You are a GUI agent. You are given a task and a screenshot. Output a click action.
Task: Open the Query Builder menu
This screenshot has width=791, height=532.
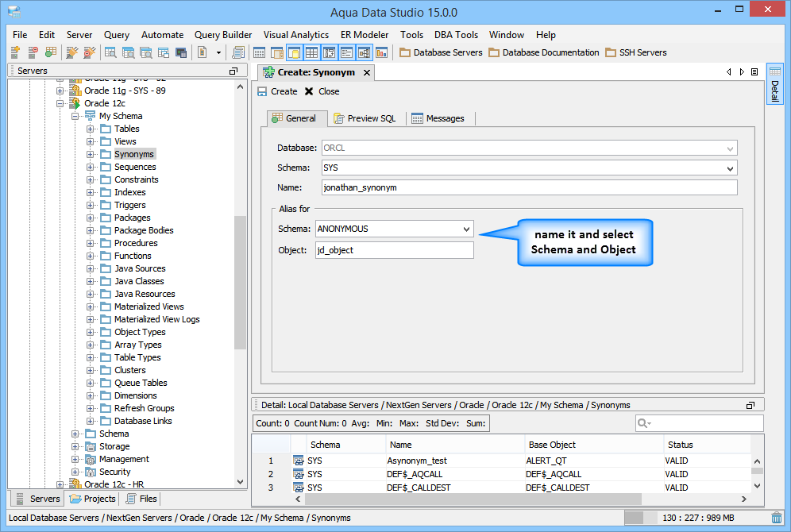[x=223, y=35]
